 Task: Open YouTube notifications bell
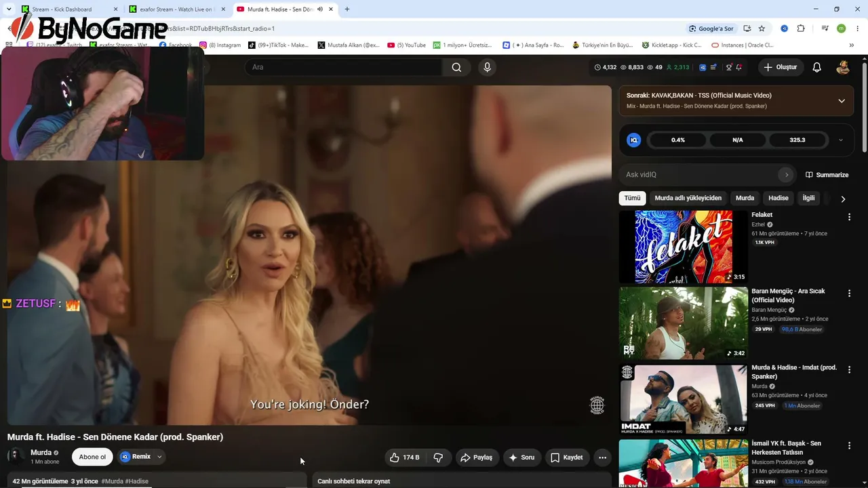(817, 67)
